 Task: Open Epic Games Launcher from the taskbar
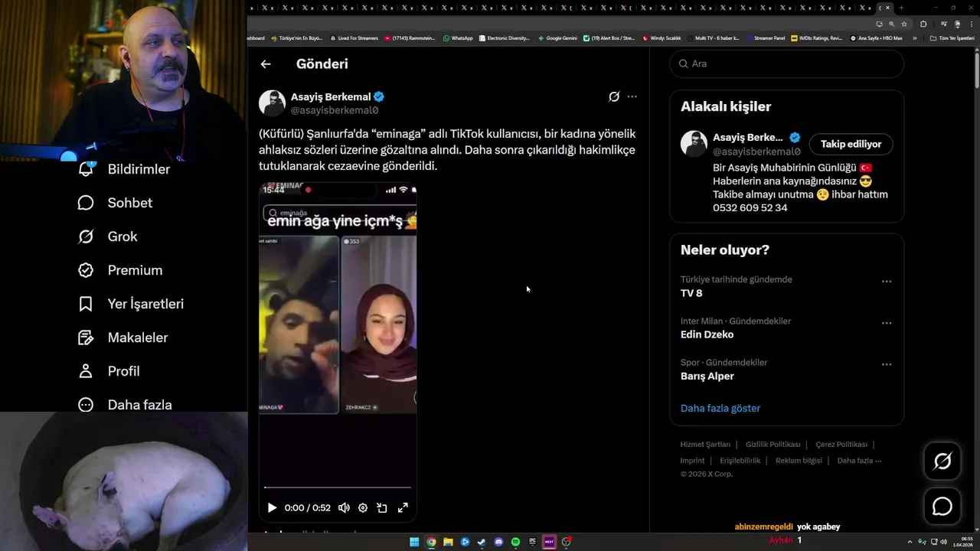[x=532, y=542]
